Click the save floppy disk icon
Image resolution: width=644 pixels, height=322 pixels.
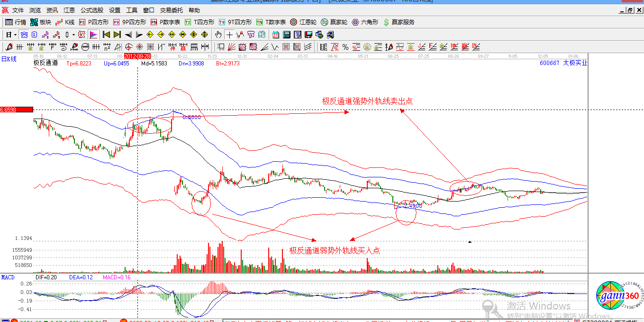(x=308, y=35)
